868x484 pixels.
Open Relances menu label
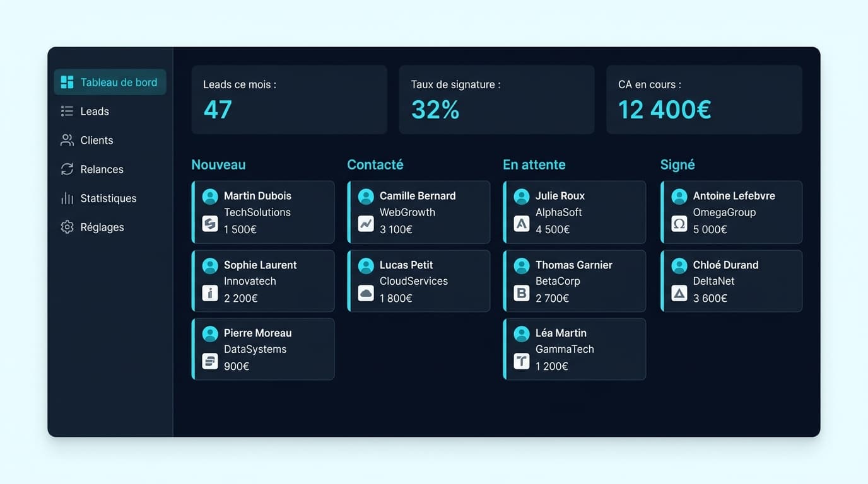[102, 169]
